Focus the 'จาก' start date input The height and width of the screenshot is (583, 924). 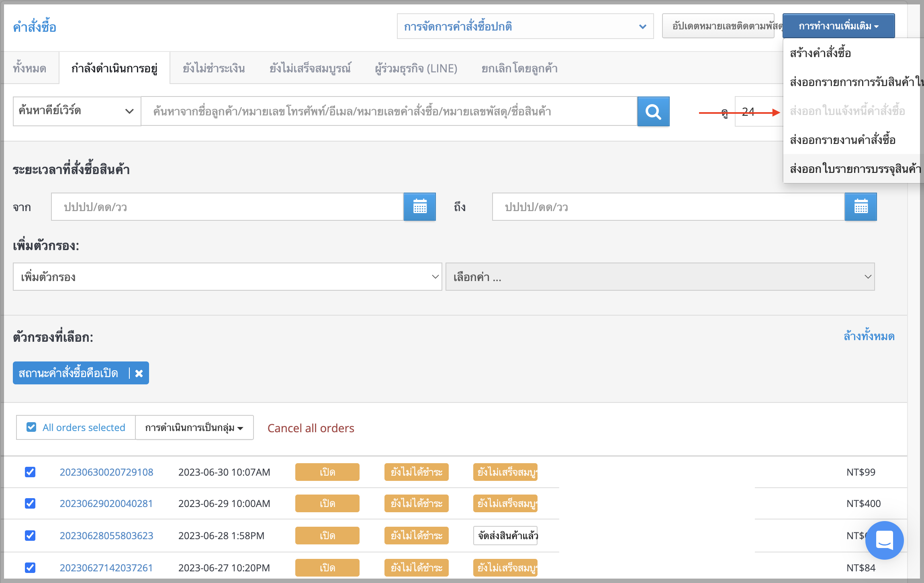point(227,207)
